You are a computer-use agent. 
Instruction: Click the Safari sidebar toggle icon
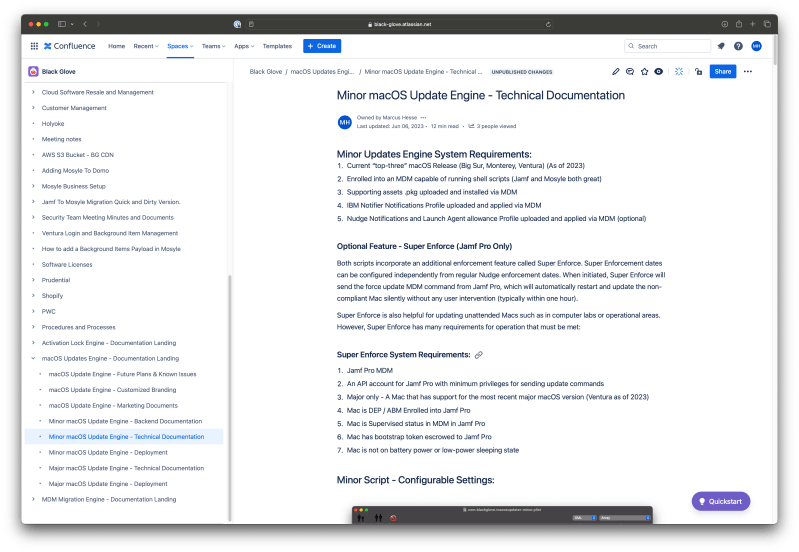pos(62,24)
